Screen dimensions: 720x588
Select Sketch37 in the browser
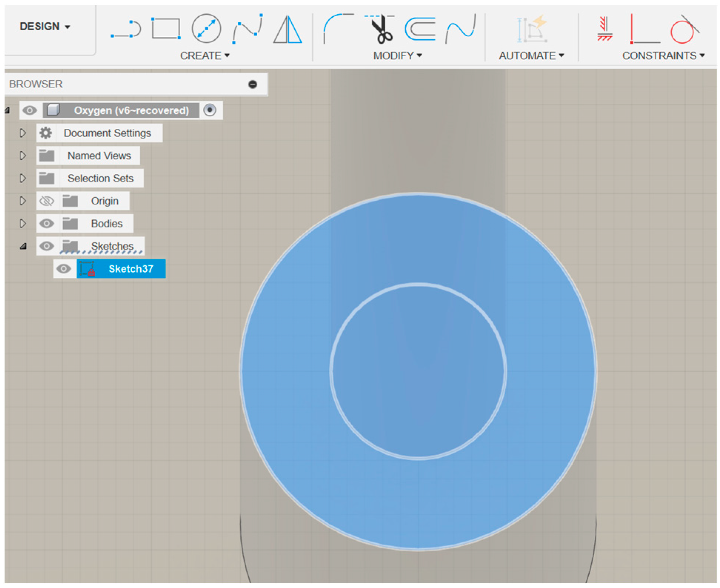pos(131,269)
